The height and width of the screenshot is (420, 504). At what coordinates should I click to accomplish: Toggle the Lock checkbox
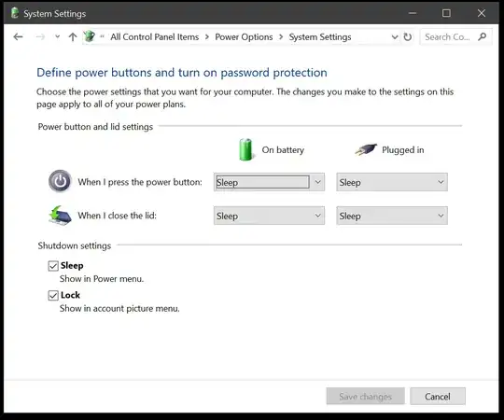(x=53, y=295)
